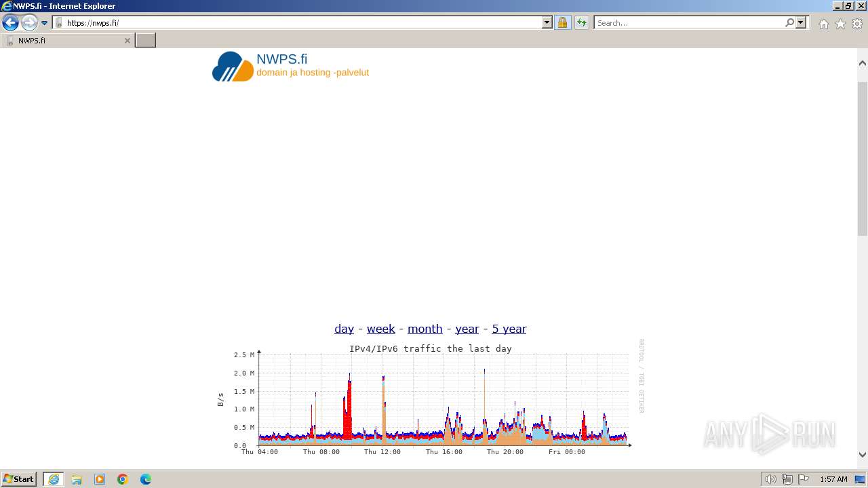Refresh the page with the refresh icon
868x488 pixels.
tap(582, 23)
